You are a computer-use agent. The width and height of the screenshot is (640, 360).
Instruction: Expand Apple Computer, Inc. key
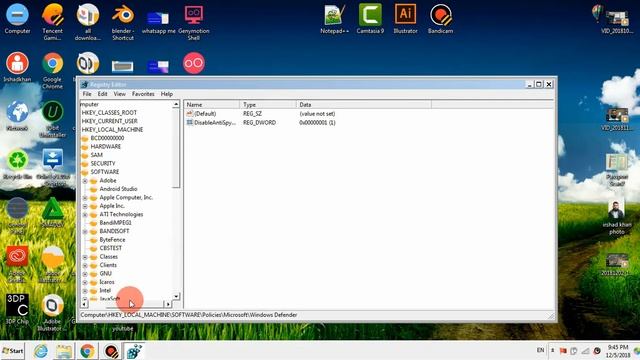pyautogui.click(x=85, y=198)
